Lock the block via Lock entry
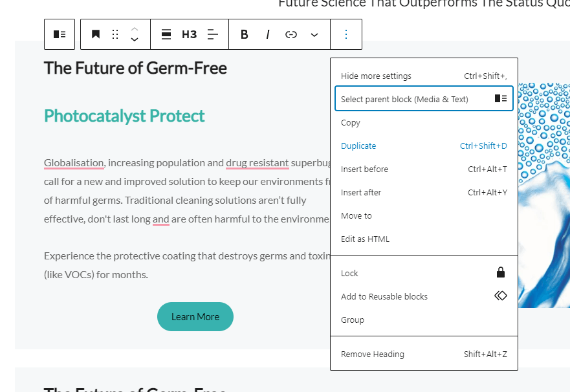 click(424, 273)
